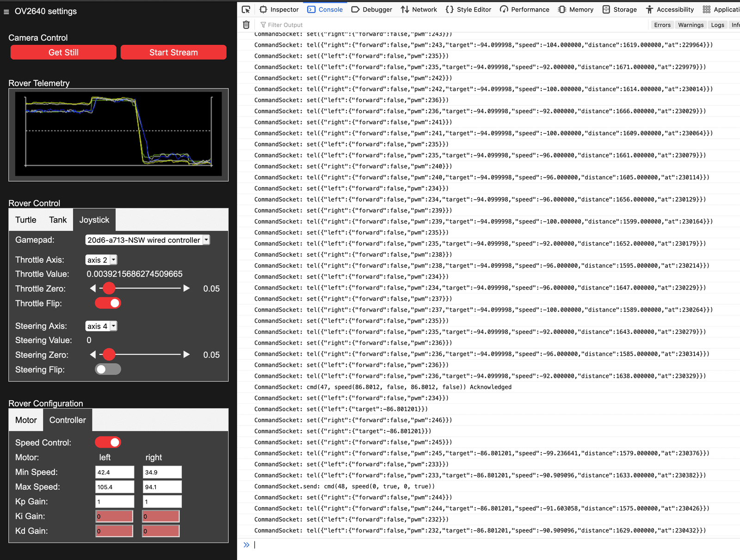Screen dimensions: 740x560
Task: Activate the element picker icon in devtools
Action: pos(246,9)
